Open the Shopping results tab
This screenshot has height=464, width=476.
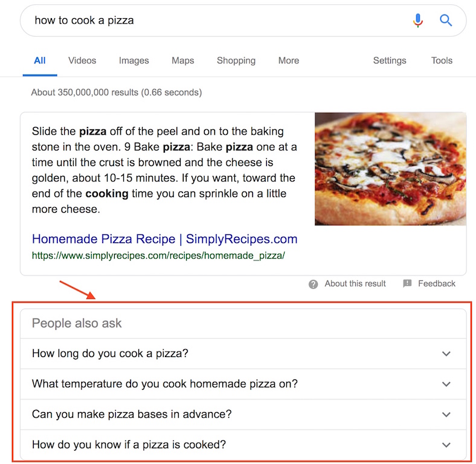pos(236,60)
